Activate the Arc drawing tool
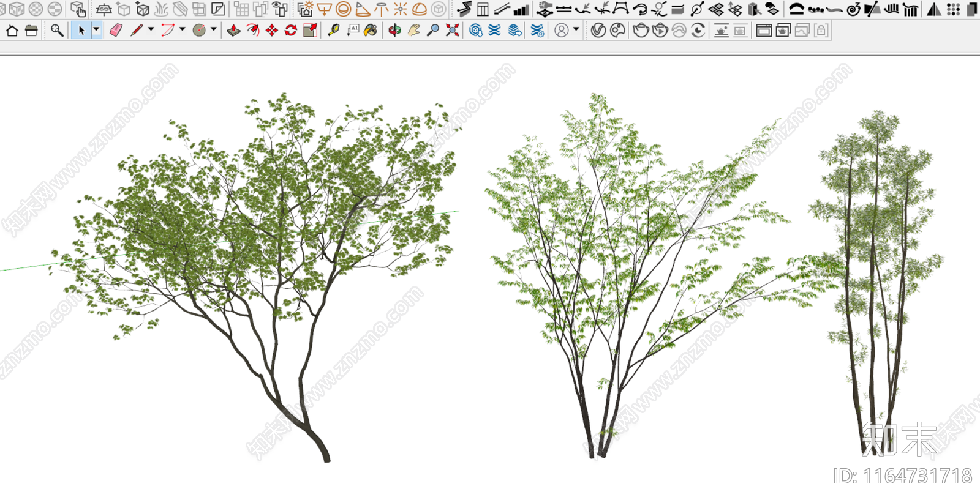This screenshot has width=980, height=500. click(168, 30)
